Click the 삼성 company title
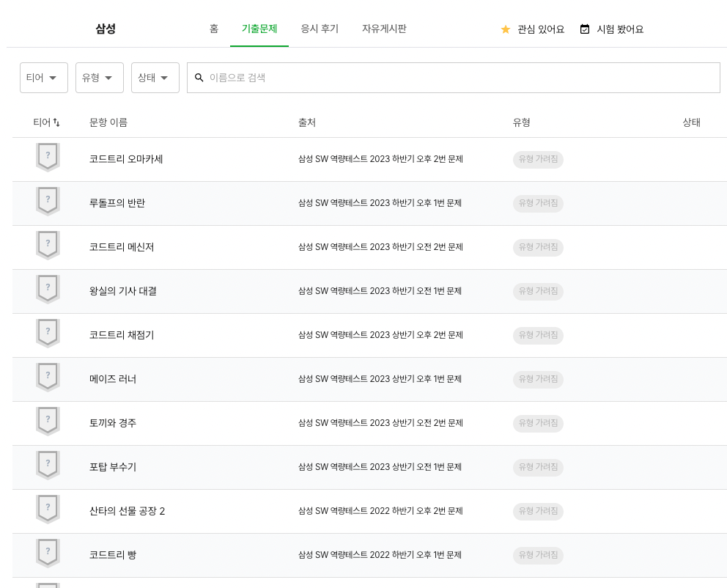The height and width of the screenshot is (588, 727). pos(106,29)
